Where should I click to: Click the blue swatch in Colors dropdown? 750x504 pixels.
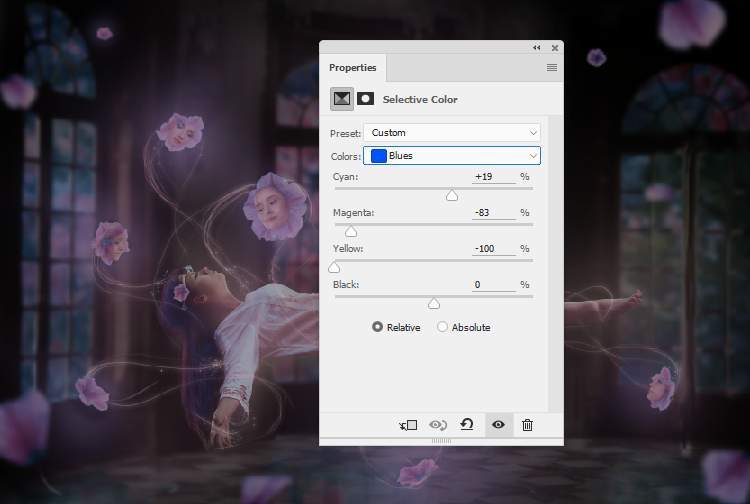[x=379, y=156]
